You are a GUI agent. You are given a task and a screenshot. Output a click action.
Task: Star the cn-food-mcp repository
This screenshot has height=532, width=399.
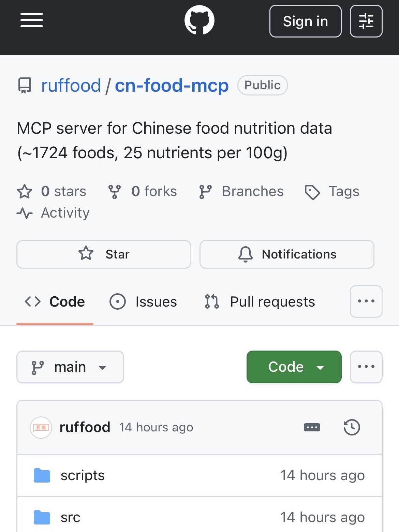(104, 254)
